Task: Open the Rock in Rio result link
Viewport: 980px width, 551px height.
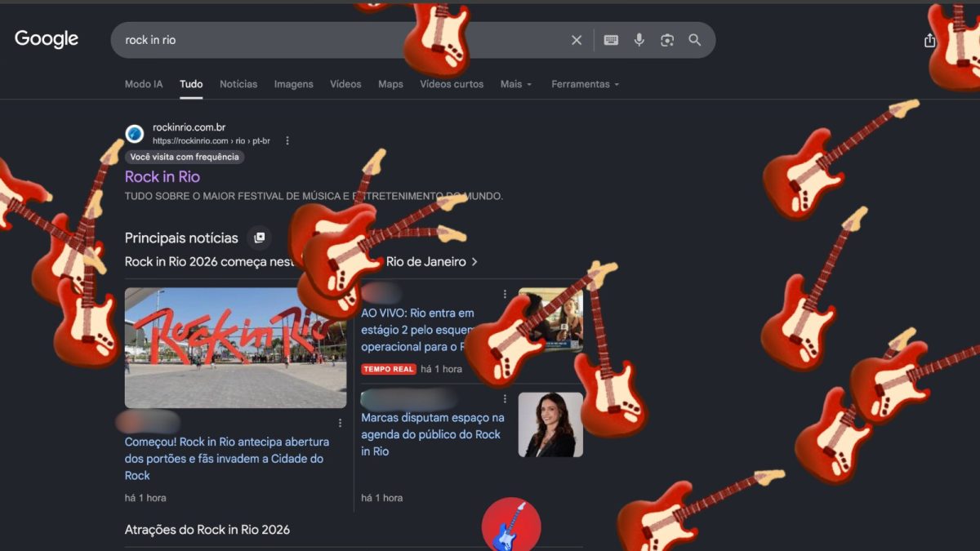Action: point(163,176)
